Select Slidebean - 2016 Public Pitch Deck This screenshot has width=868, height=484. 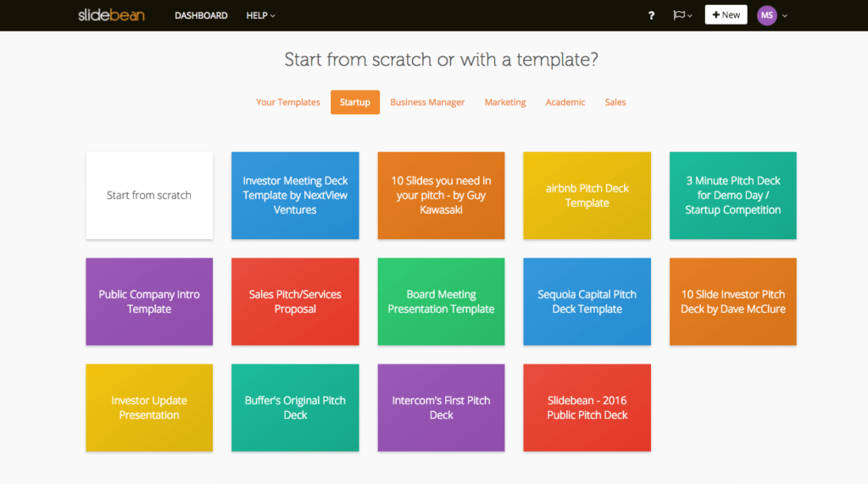point(587,408)
